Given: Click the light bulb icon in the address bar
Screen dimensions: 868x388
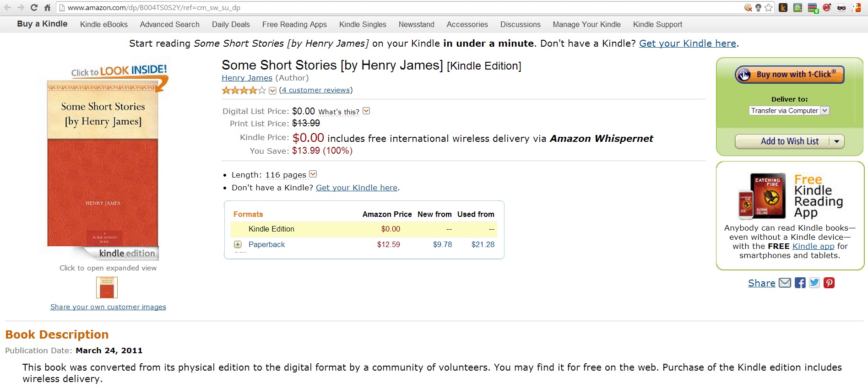Looking at the screenshot, I should click(x=758, y=7).
